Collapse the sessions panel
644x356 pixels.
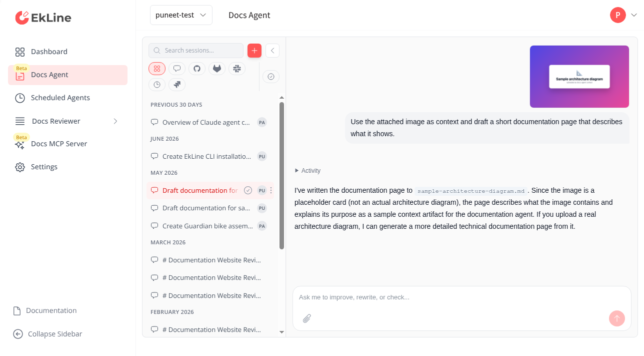pyautogui.click(x=272, y=51)
